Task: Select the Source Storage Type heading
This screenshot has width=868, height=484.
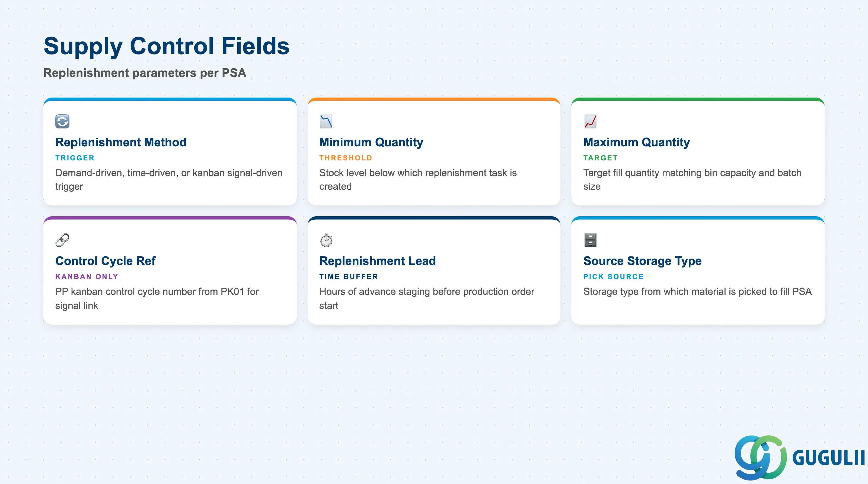Action: click(x=642, y=261)
